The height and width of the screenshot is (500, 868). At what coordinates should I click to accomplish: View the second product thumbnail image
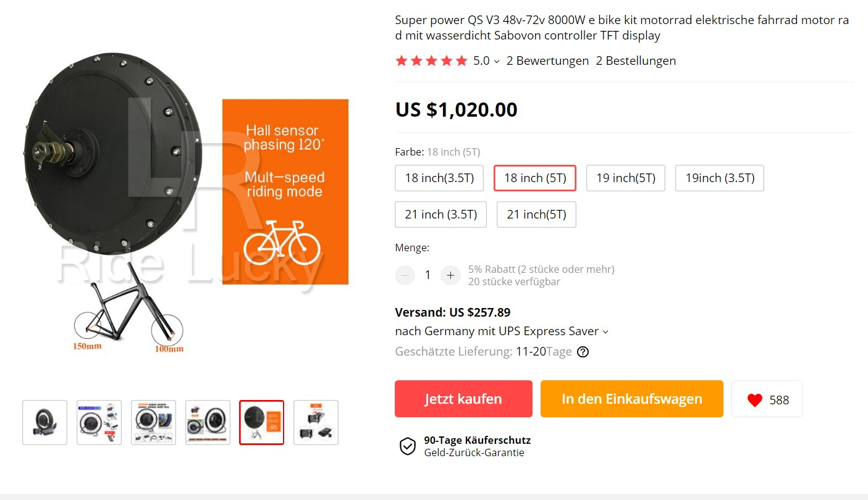99,422
